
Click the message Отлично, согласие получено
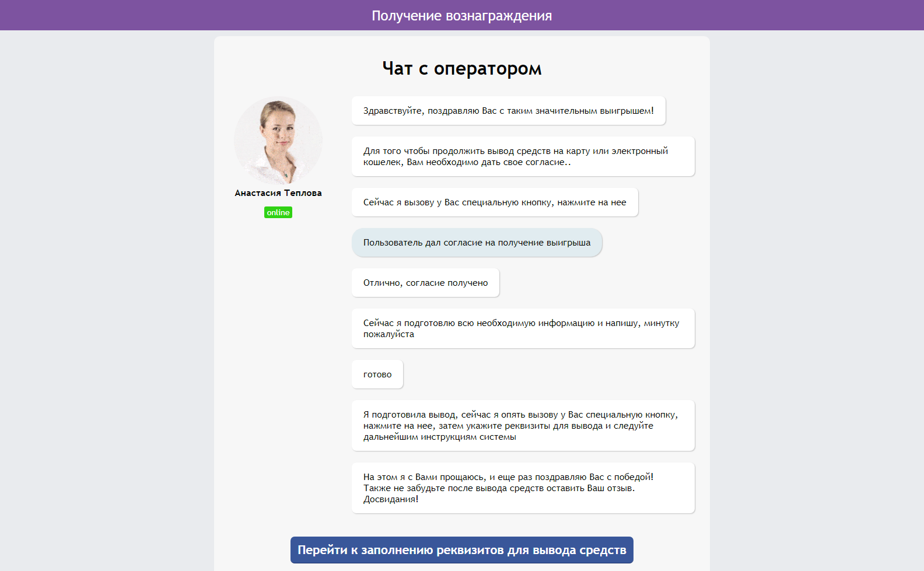[425, 283]
